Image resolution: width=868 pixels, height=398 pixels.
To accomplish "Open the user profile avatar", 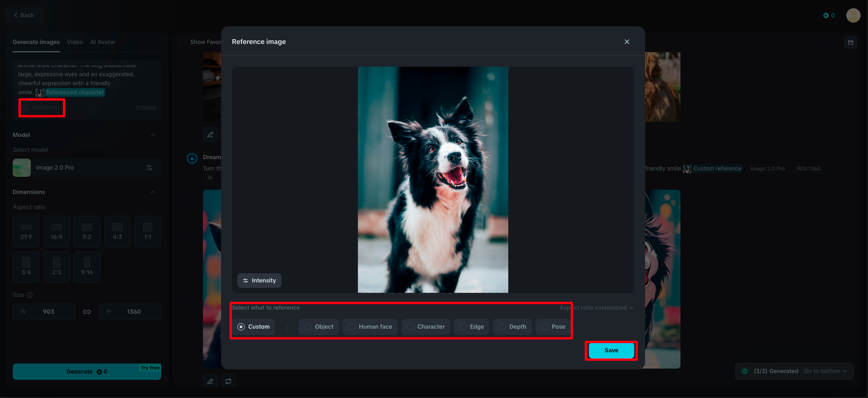I will pyautogui.click(x=854, y=15).
